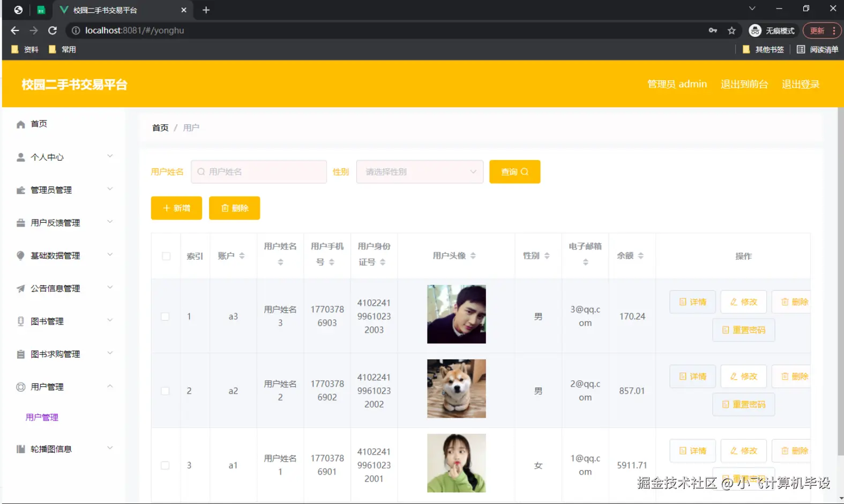Click the 用户姓名 search input field
This screenshot has height=504, width=844.
click(x=259, y=172)
